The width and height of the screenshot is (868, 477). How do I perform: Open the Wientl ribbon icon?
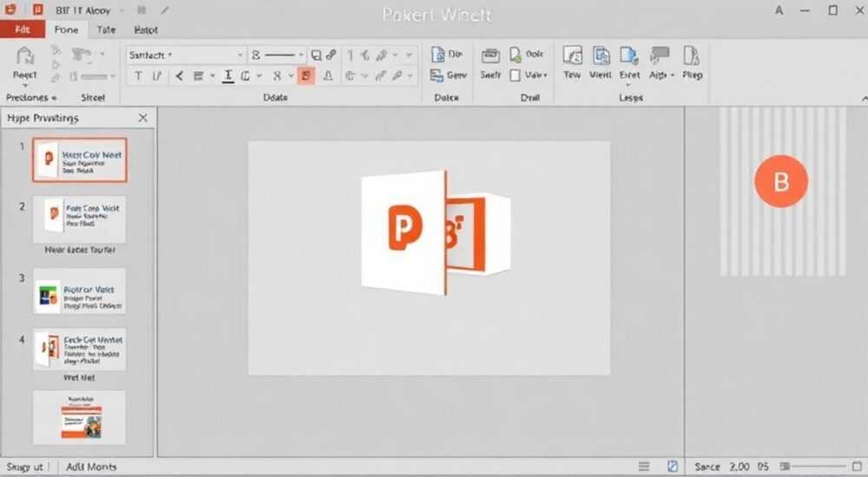click(x=601, y=62)
